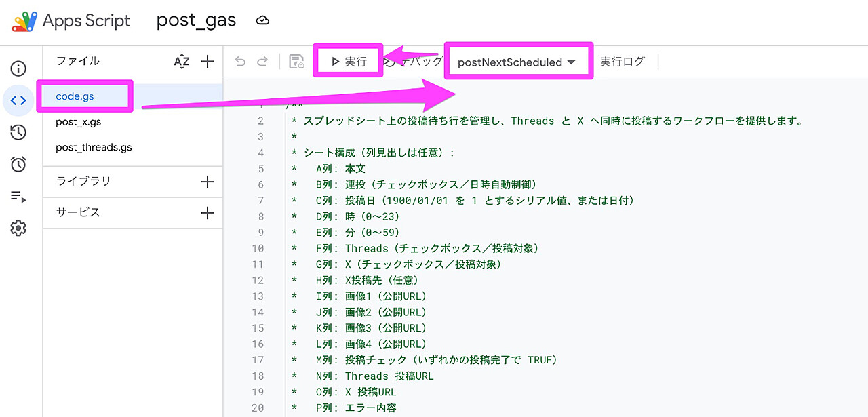Screen dimensions: 868x417
Task: Sort files with the AZ icon
Action: tap(182, 61)
